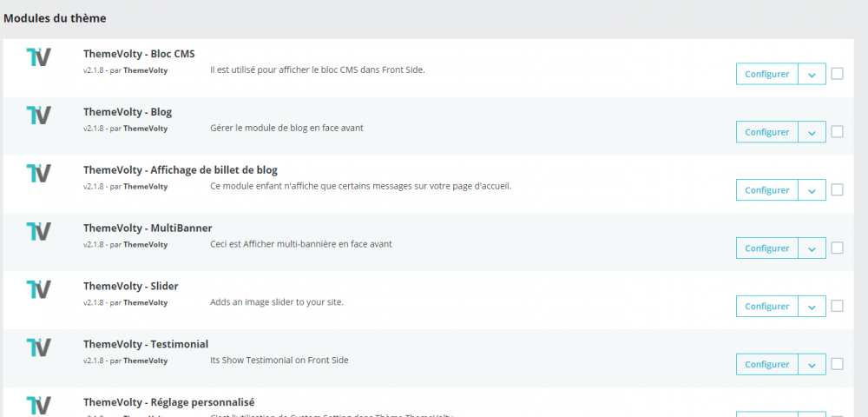The height and width of the screenshot is (417, 868).
Task: Select the ThemeVolty - Testimonial checkbox
Action: click(837, 364)
